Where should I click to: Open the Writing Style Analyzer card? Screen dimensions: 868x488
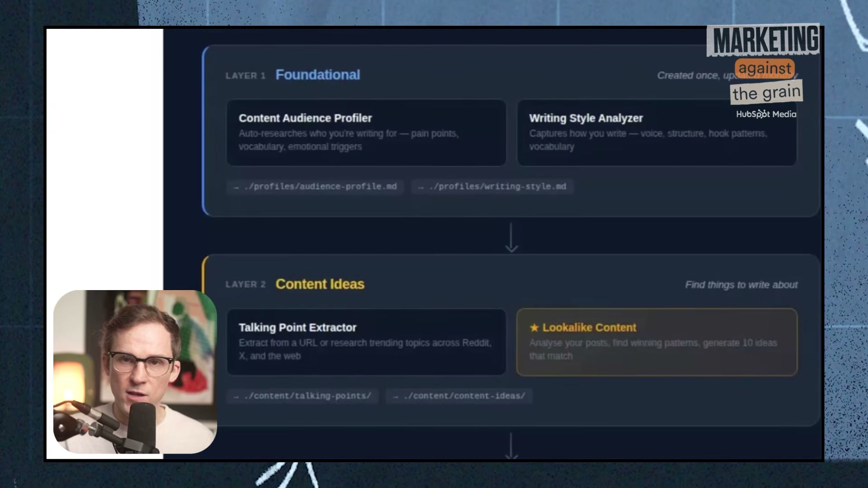point(657,133)
